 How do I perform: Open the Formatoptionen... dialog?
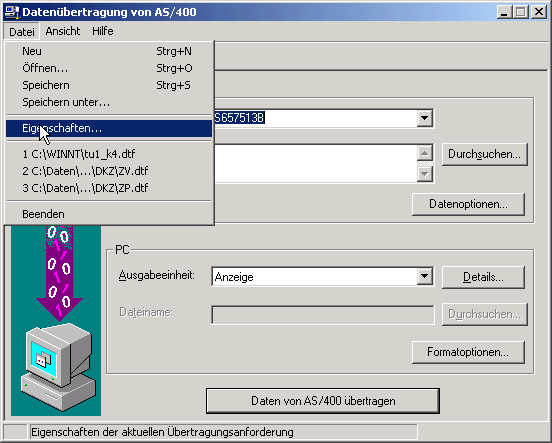click(468, 352)
